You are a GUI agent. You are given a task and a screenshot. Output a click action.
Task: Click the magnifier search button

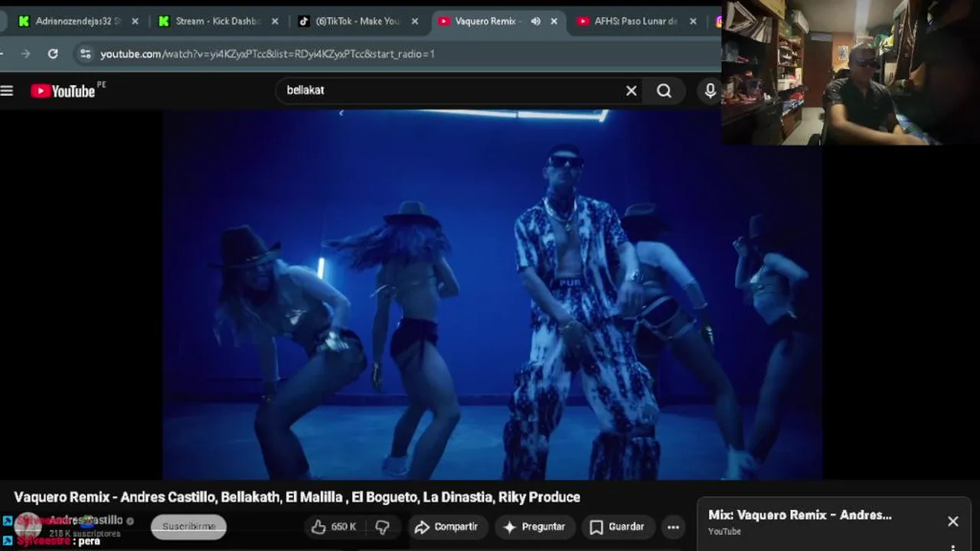pyautogui.click(x=664, y=91)
